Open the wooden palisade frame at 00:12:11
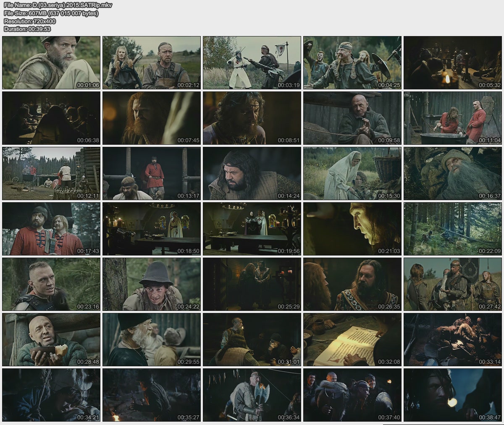 [51, 173]
